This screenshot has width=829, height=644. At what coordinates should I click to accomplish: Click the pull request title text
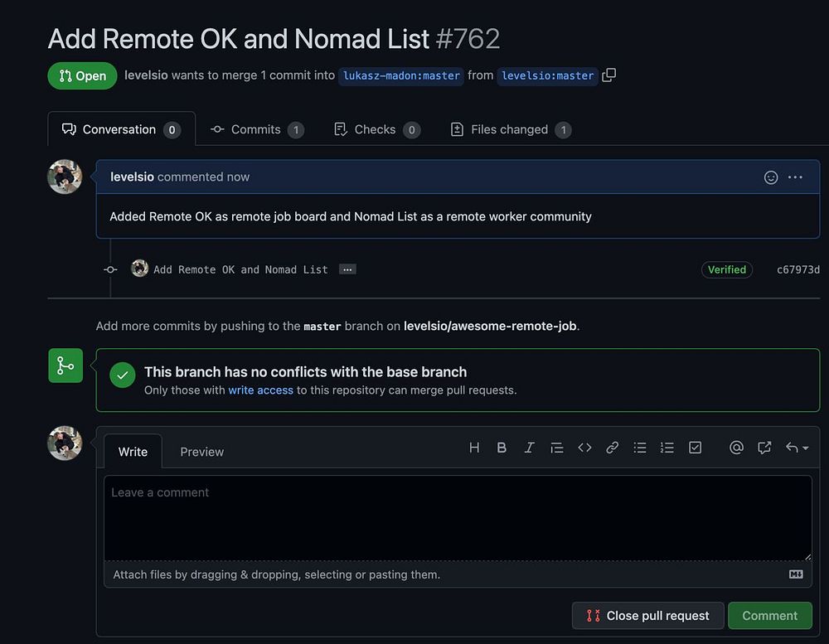tap(239, 39)
